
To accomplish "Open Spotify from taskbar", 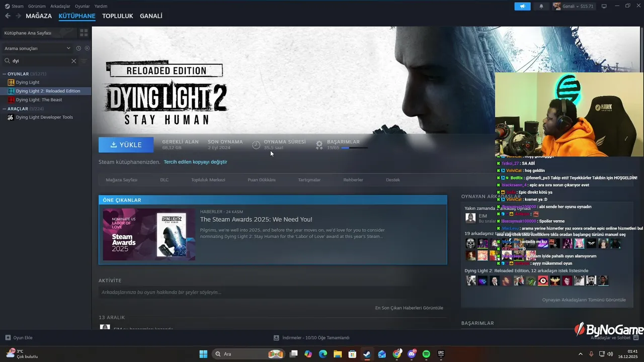I will (426, 354).
